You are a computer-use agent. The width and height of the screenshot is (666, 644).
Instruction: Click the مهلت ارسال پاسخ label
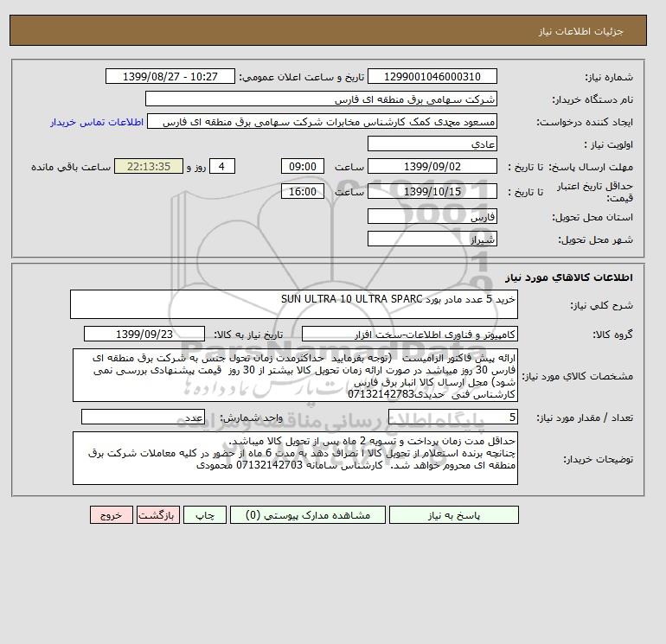pyautogui.click(x=591, y=167)
